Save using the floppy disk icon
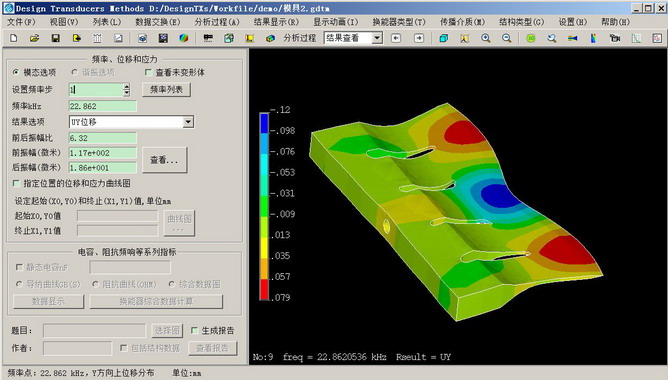Viewport: 668px width, 380px height. (x=55, y=38)
